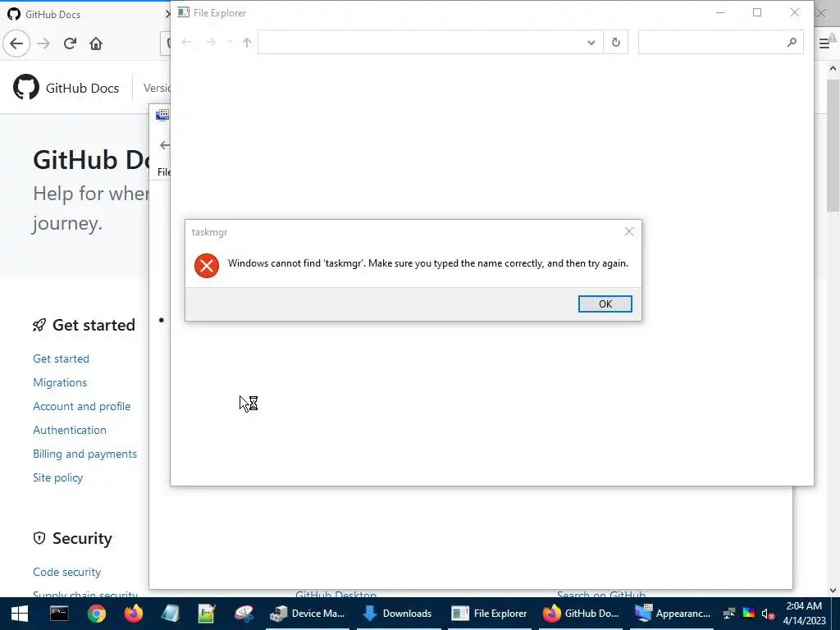This screenshot has height=630, width=840.
Task: Reload the GitHub Docs page
Action: [x=70, y=43]
